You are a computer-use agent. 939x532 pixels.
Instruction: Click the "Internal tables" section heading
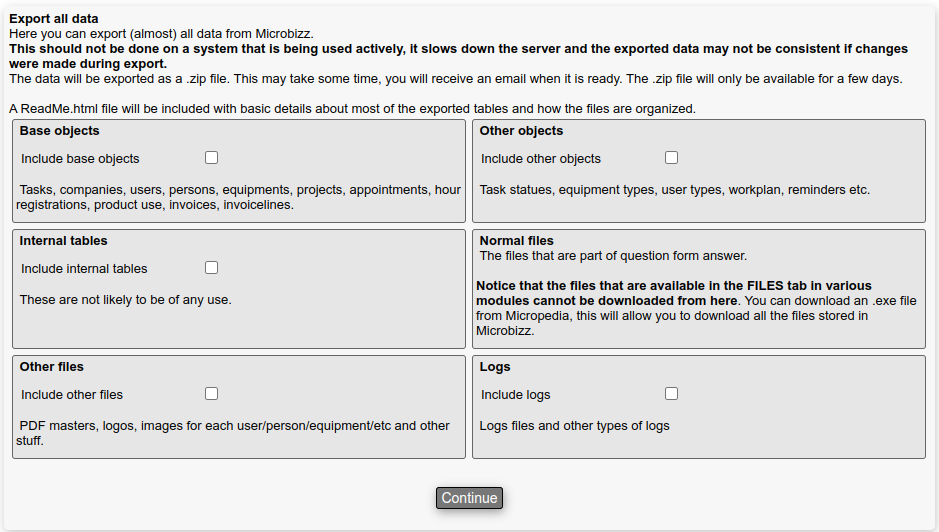coord(63,241)
